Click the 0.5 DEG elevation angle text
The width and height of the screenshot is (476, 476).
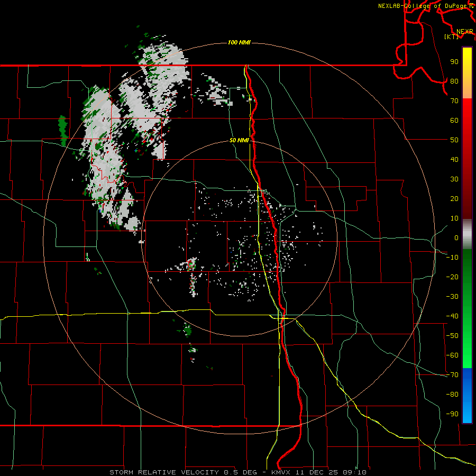coord(241,472)
